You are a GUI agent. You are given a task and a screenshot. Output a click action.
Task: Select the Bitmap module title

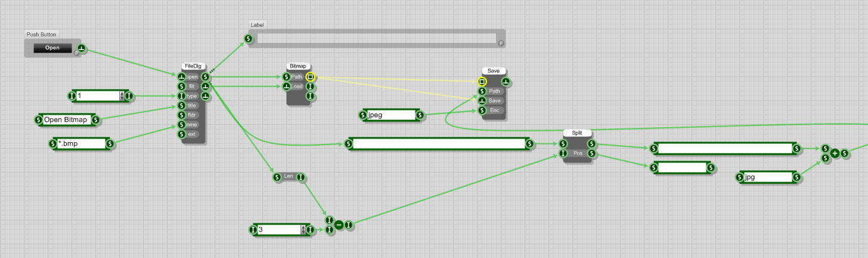coord(298,66)
